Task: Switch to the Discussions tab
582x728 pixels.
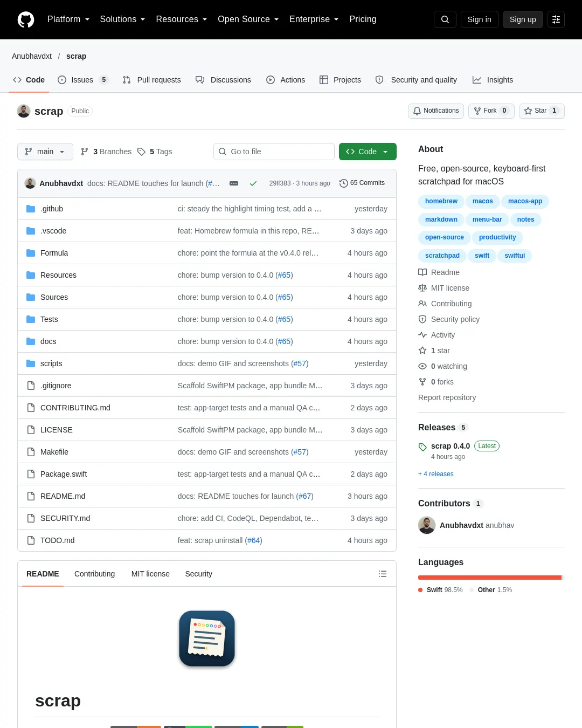Action: point(223,80)
